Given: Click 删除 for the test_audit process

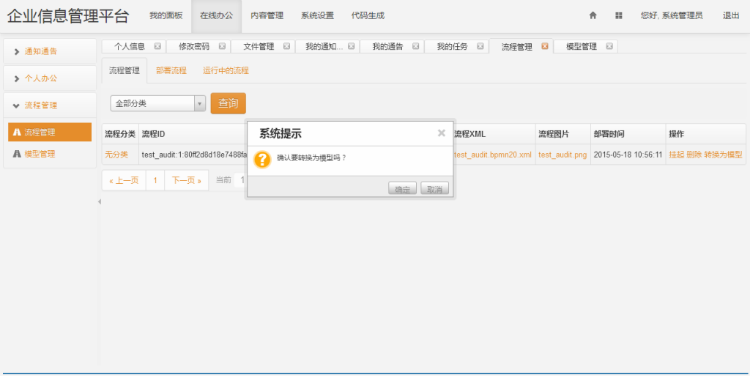Looking at the screenshot, I should (x=694, y=155).
